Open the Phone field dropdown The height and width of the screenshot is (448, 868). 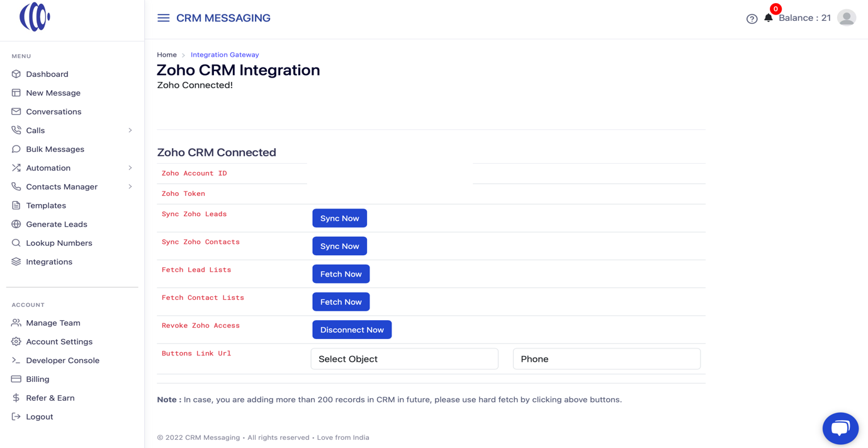606,359
